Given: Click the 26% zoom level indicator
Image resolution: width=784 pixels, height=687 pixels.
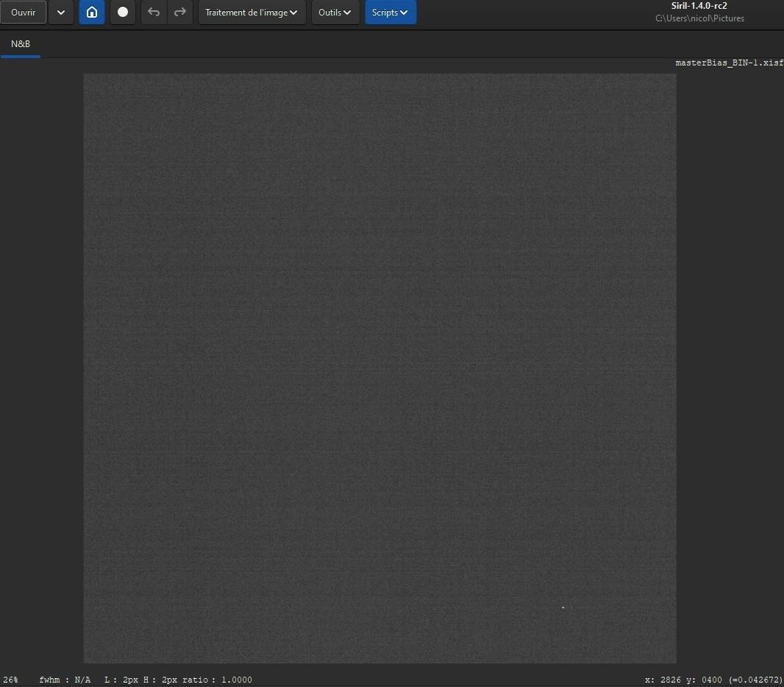Looking at the screenshot, I should 10,680.
